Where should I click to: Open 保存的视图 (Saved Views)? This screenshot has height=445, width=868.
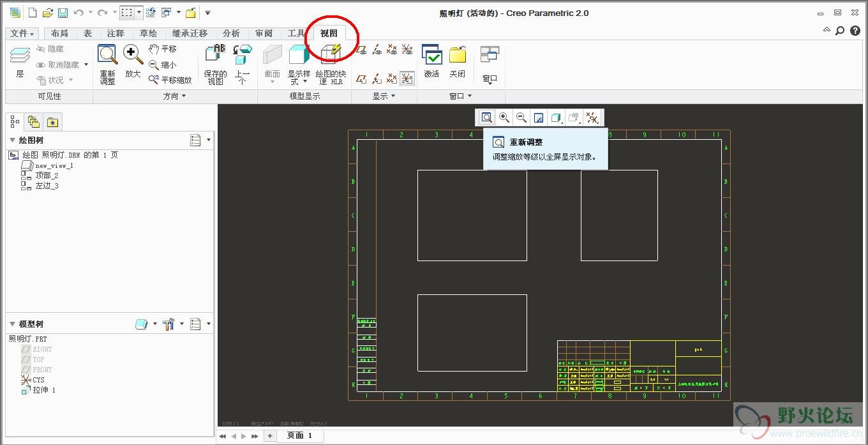coord(216,64)
